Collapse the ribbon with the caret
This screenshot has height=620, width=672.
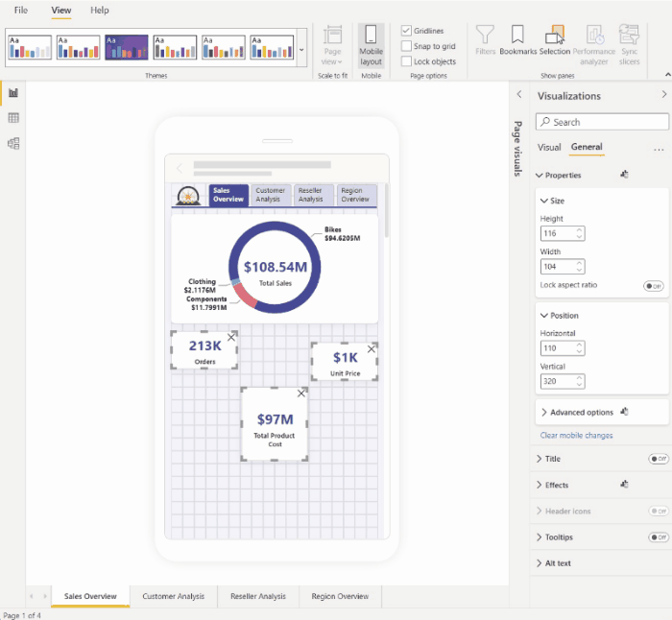pos(668,75)
